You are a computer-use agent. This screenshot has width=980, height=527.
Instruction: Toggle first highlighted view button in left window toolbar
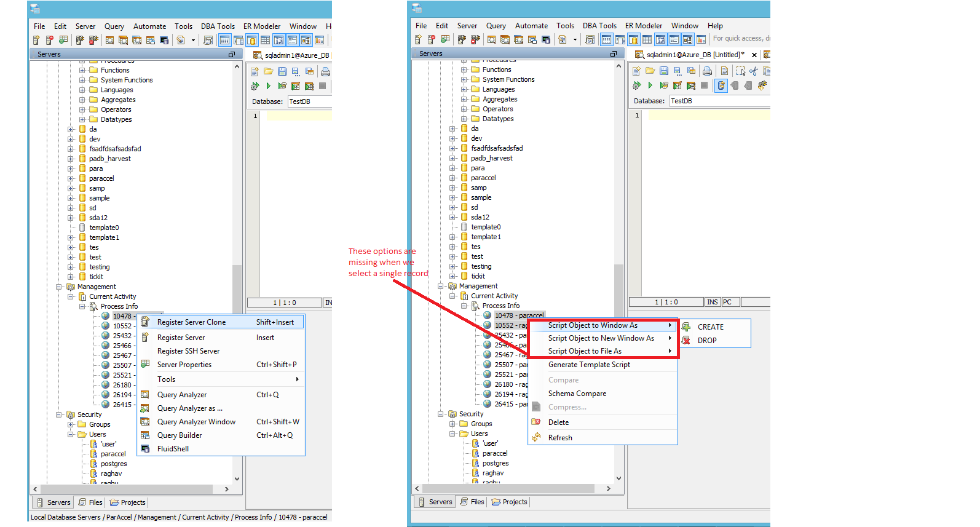pos(224,40)
